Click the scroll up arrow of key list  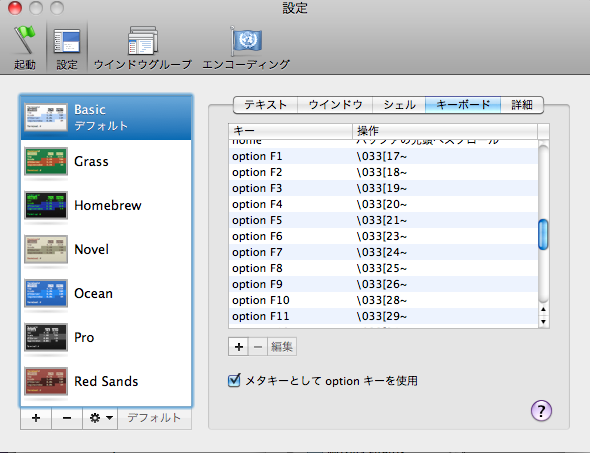coord(543,309)
